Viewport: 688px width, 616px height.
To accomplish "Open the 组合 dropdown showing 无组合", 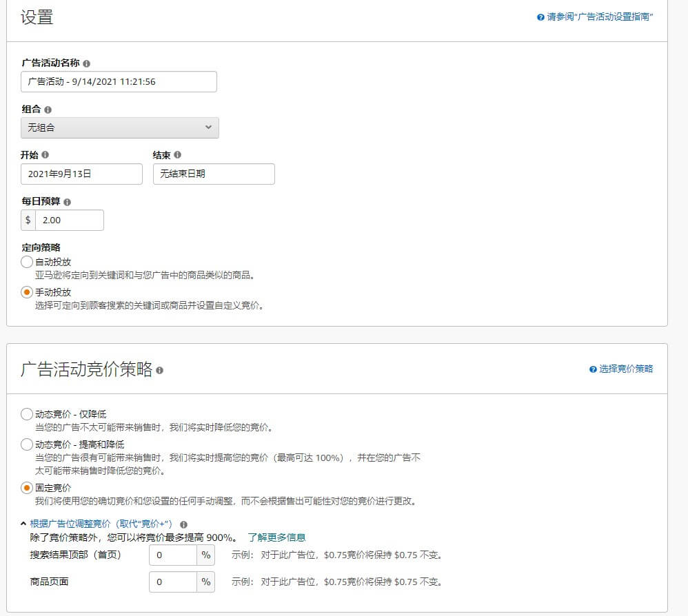I will click(119, 127).
